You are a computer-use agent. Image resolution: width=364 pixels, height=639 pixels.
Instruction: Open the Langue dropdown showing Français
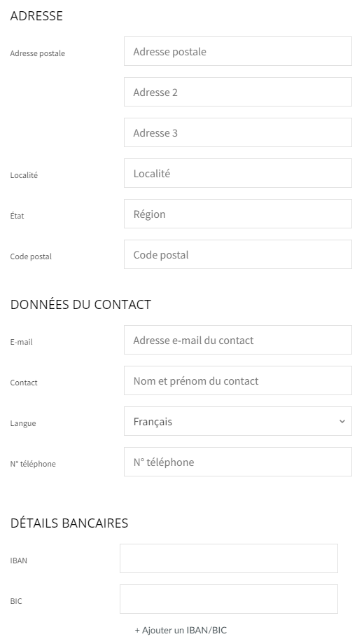pos(238,421)
